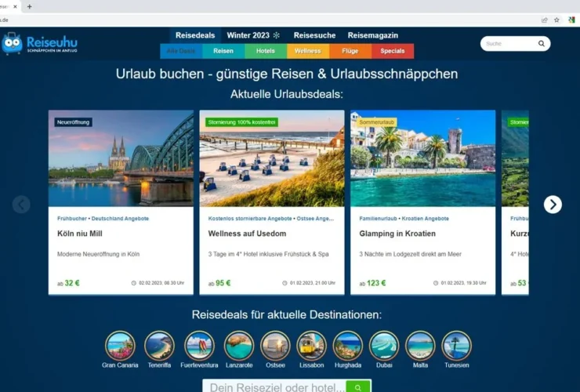Screen dimensions: 580x392
Task: Bookmark this page with the star icon
Action: [x=556, y=20]
